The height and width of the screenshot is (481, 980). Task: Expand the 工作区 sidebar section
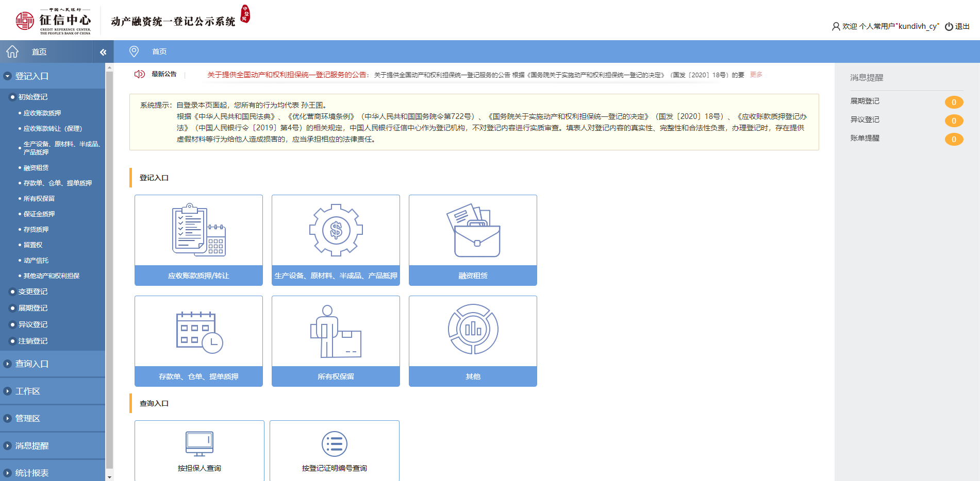(8, 391)
